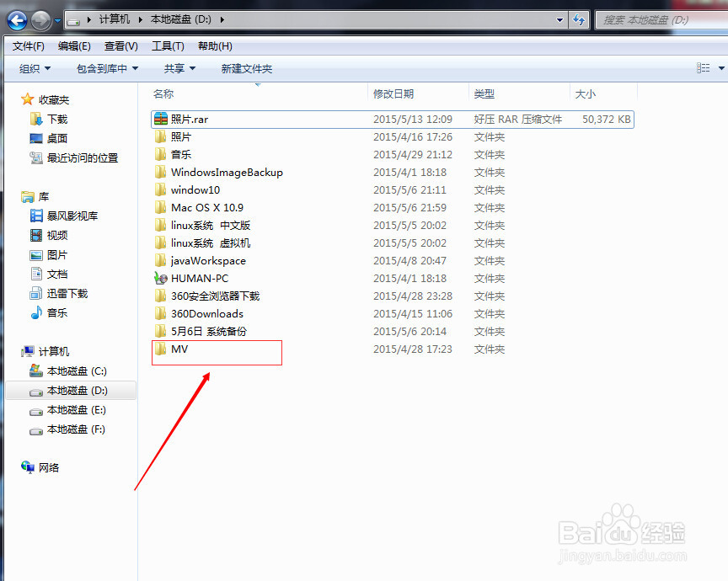Screen dimensions: 728x581
Task: Click in the 搜索 本地磁盘 (D:) search box
Action: coord(661,20)
